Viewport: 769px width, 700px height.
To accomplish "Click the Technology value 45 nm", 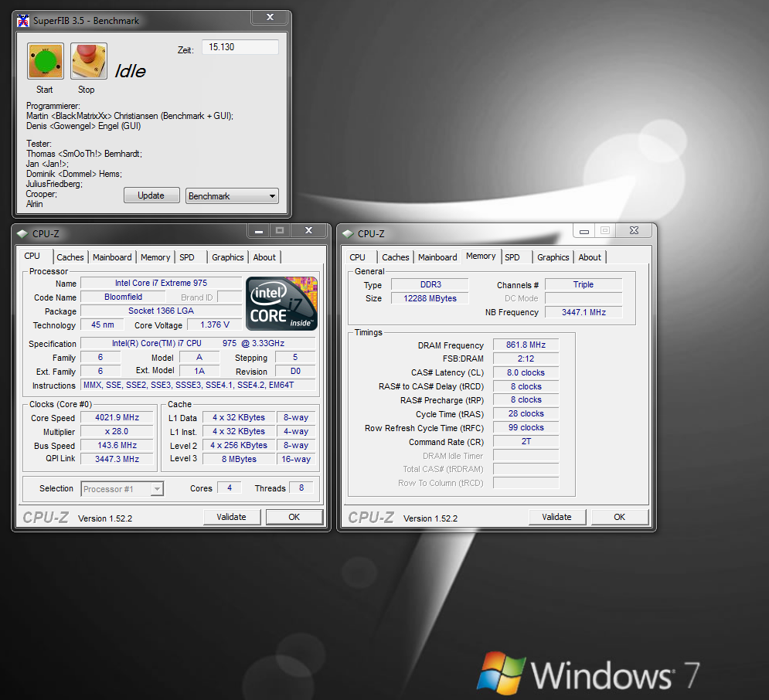I will (x=103, y=325).
